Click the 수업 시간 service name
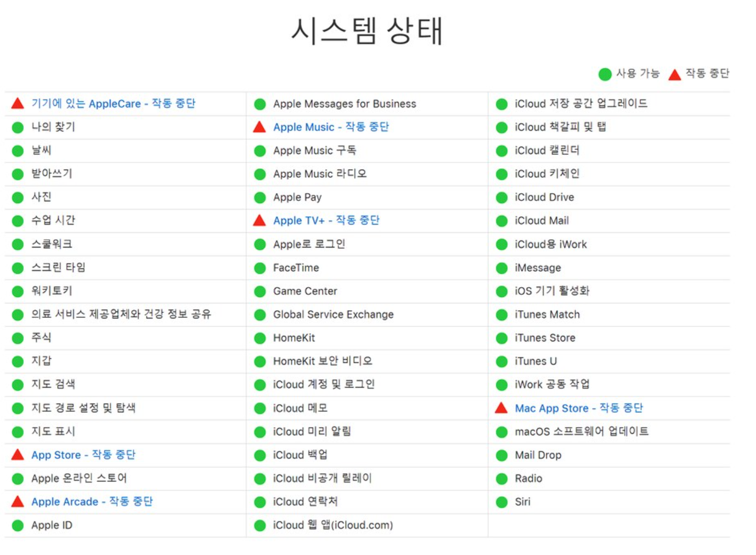Screen dimensions: 756x555 point(53,220)
